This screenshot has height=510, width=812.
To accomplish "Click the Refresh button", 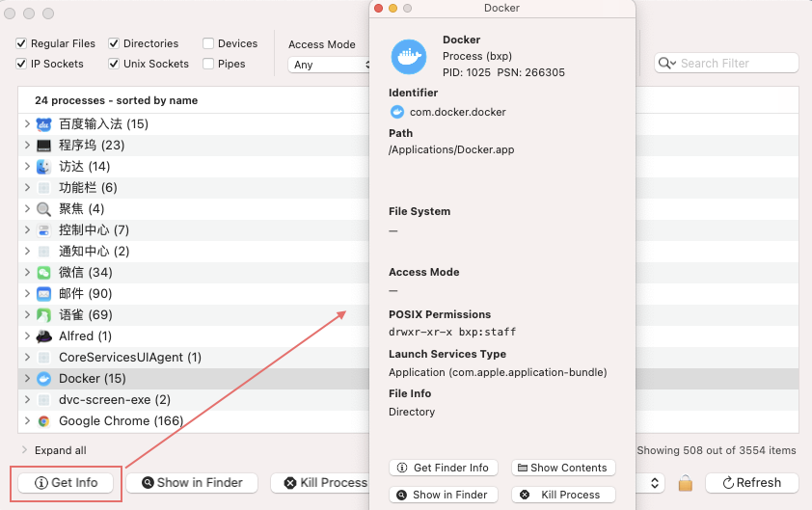I will (752, 483).
